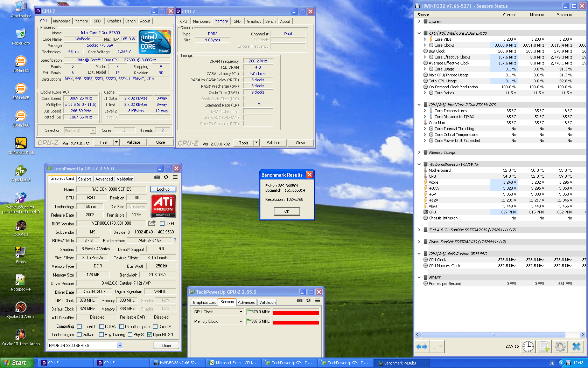Image resolution: width=588 pixels, height=368 pixels.
Task: Toggle the DirectML checkbox
Action: point(155,327)
